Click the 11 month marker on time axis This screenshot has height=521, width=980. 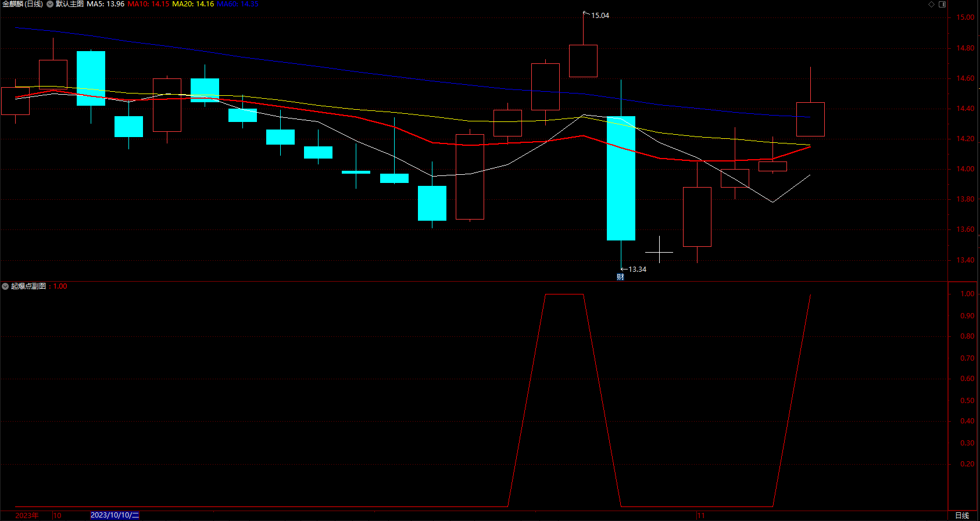[x=701, y=516]
